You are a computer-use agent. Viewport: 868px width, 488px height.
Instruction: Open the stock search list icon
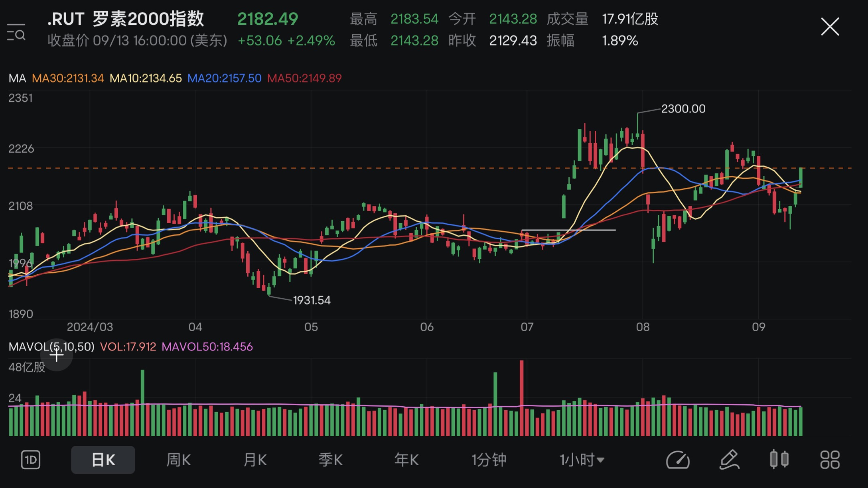[16, 32]
